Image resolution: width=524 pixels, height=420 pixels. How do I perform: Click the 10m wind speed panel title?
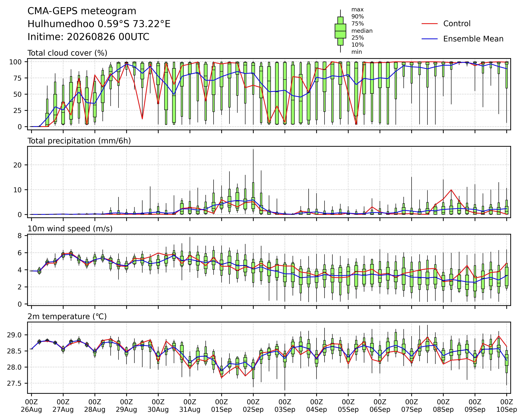pos(70,229)
